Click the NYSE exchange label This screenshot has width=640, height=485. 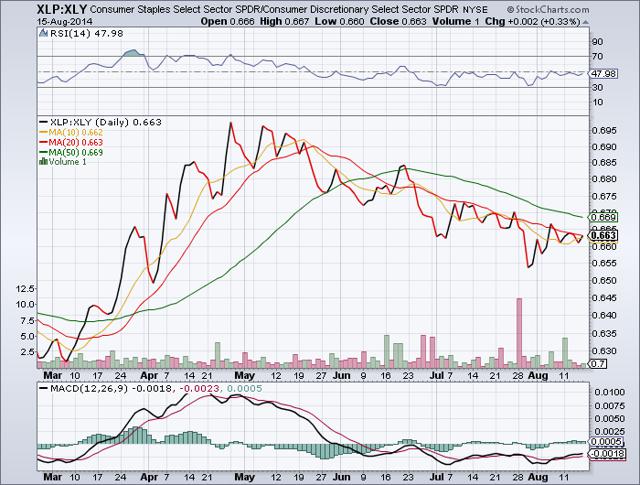[475, 9]
